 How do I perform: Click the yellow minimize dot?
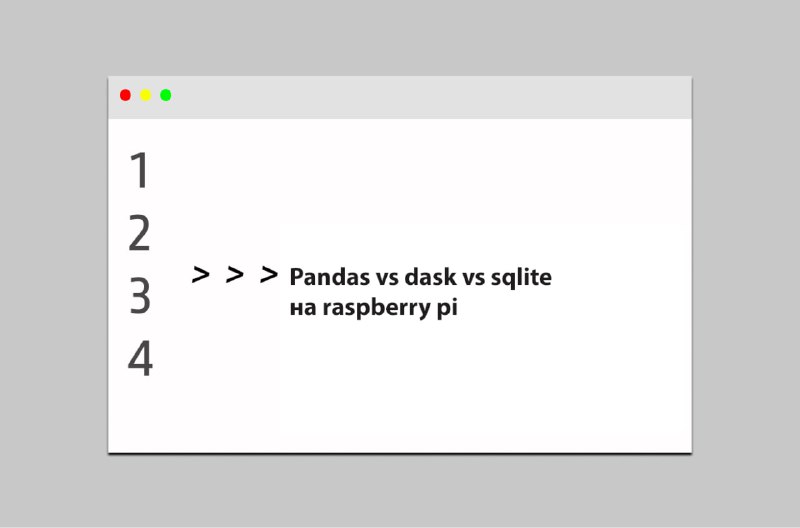click(x=145, y=95)
